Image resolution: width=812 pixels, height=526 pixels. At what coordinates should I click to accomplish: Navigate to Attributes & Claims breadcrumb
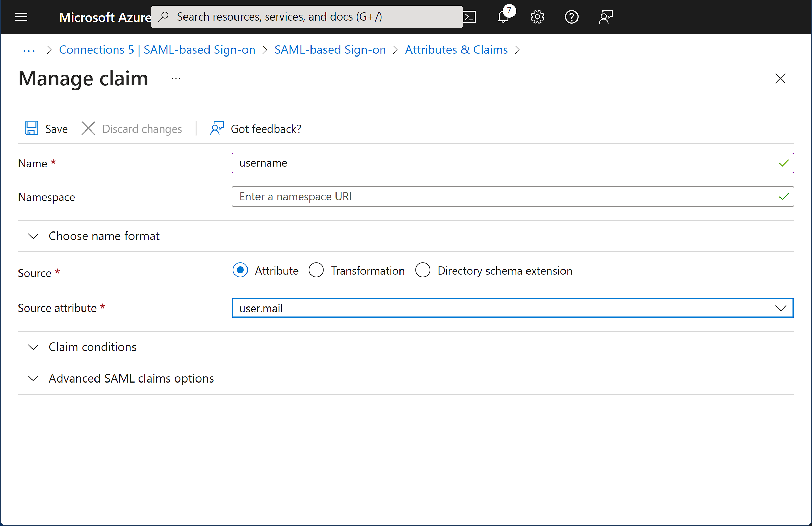coord(456,50)
